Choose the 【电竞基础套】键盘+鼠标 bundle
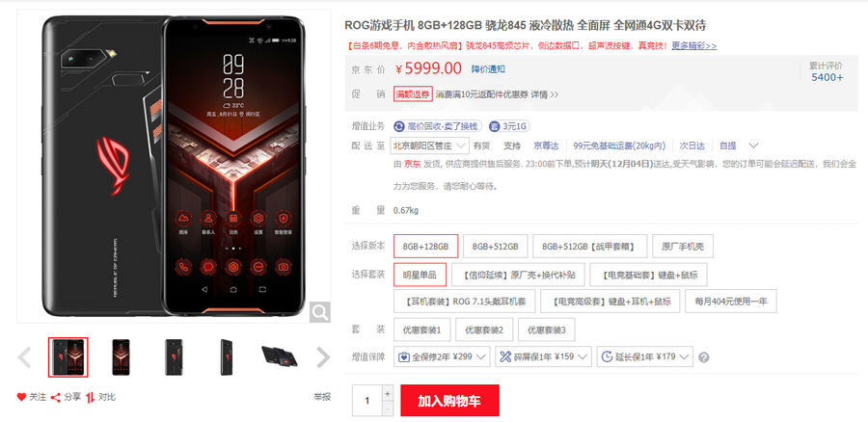Image resolution: width=868 pixels, height=422 pixels. (x=648, y=275)
